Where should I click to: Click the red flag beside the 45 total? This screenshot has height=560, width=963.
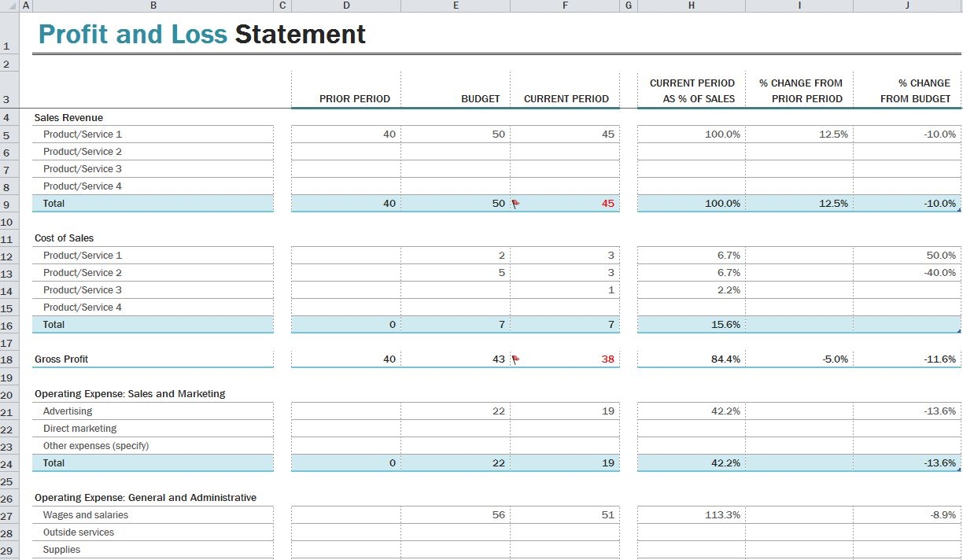[x=515, y=203]
